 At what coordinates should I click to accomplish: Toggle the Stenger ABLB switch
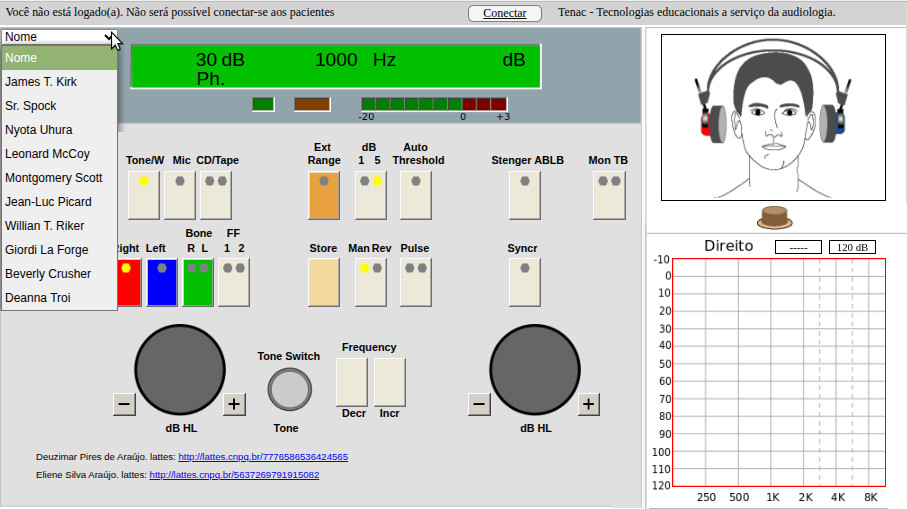(525, 194)
